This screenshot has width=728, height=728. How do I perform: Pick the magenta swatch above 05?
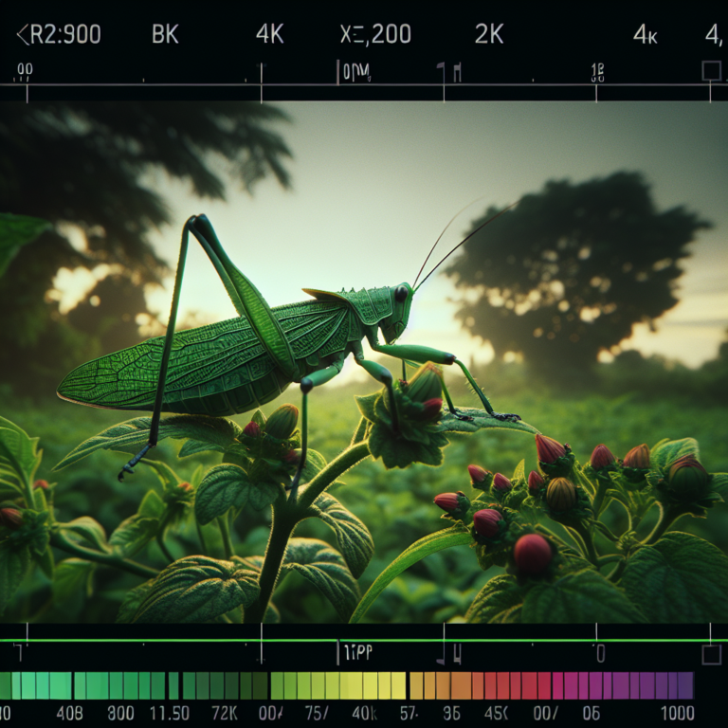[x=596, y=685]
